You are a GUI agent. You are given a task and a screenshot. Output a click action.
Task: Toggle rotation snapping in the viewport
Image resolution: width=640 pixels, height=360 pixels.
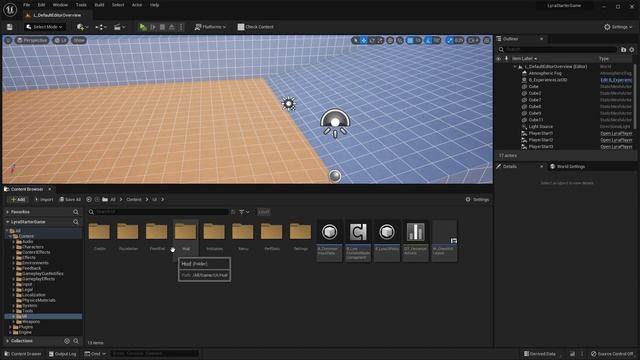428,40
